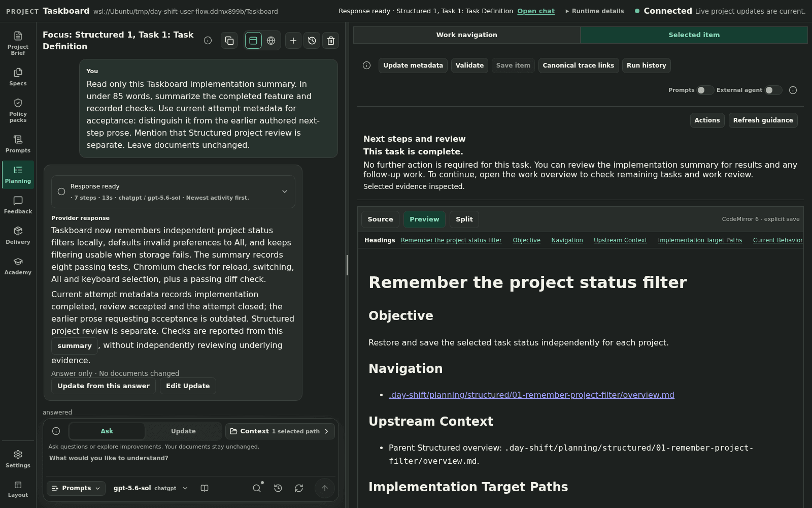Click the Actions button
The width and height of the screenshot is (812, 508).
tap(707, 120)
